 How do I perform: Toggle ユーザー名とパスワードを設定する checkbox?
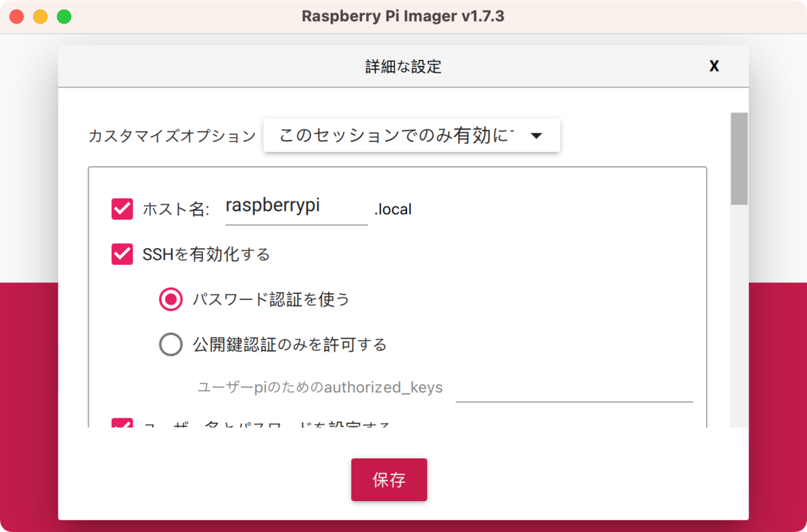(x=122, y=424)
